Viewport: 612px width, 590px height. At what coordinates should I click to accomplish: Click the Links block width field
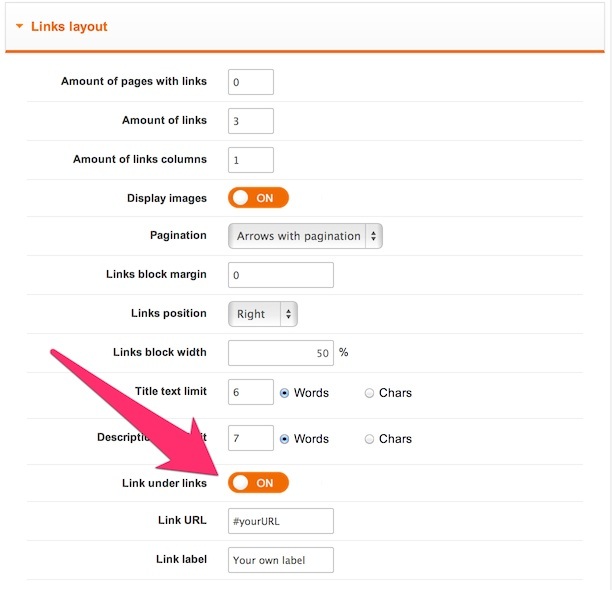281,353
